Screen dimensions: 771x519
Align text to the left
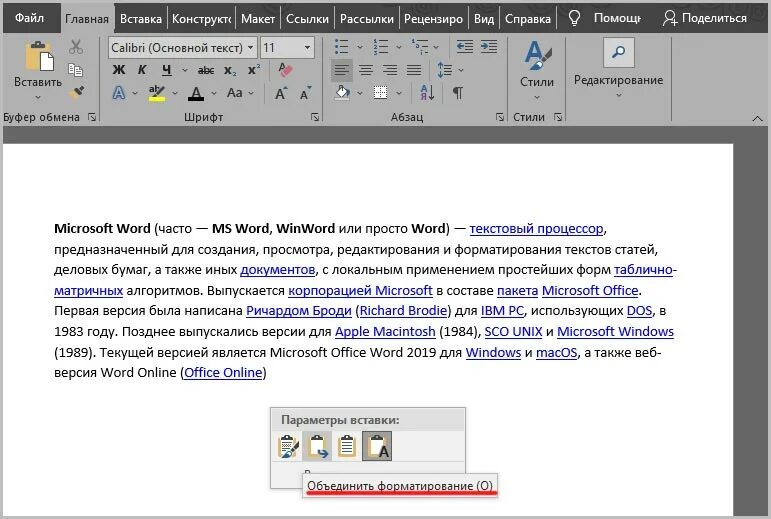coord(342,70)
